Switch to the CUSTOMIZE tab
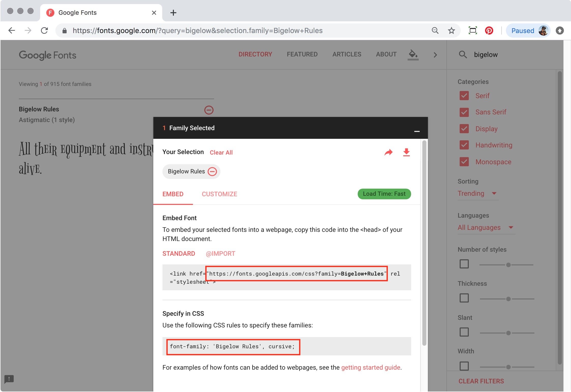 [x=219, y=194]
